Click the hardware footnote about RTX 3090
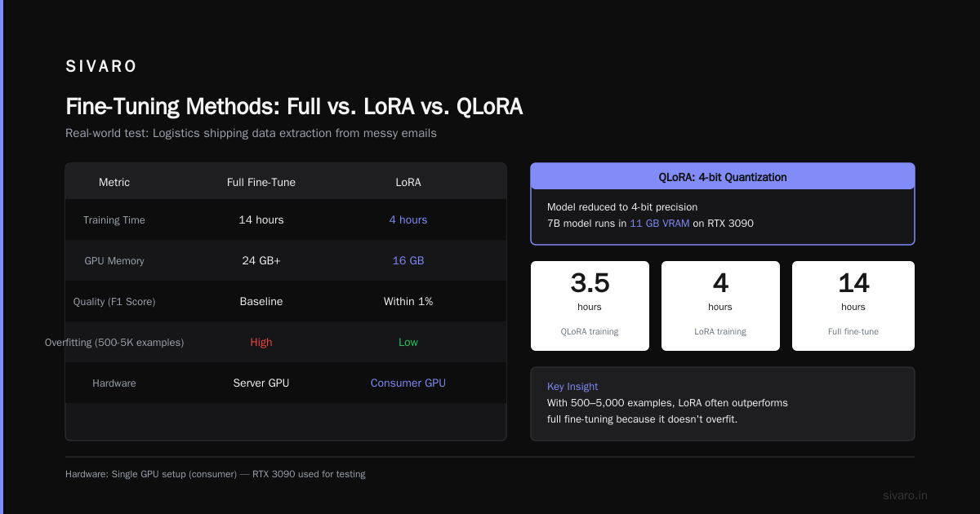The height and width of the screenshot is (514, 980). tap(216, 474)
